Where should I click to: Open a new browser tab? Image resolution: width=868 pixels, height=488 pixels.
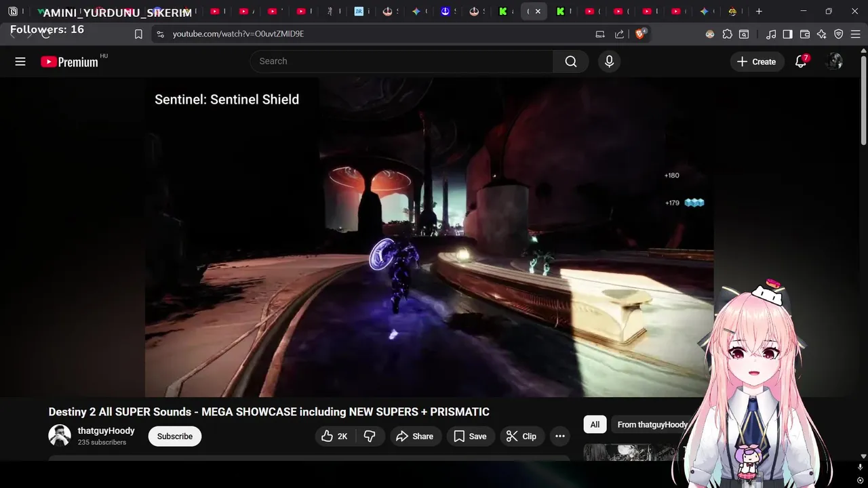(759, 12)
